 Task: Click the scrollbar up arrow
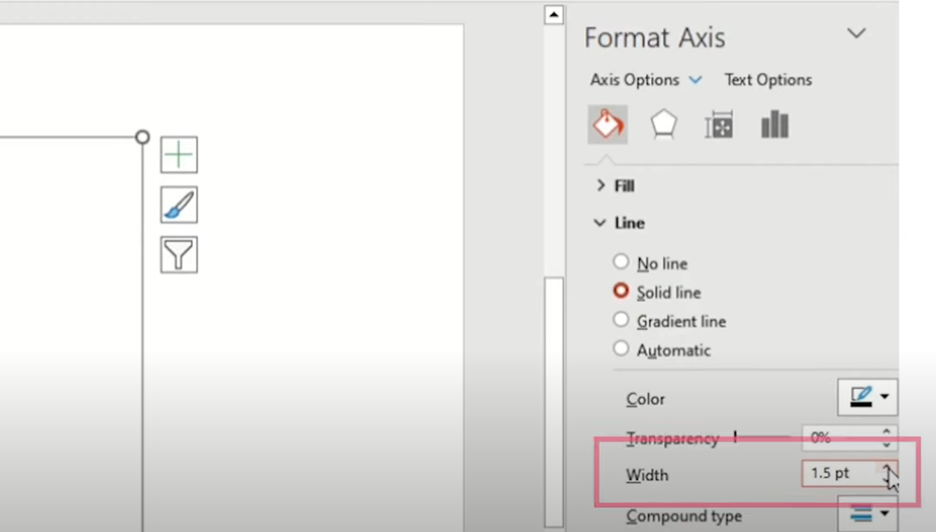554,15
